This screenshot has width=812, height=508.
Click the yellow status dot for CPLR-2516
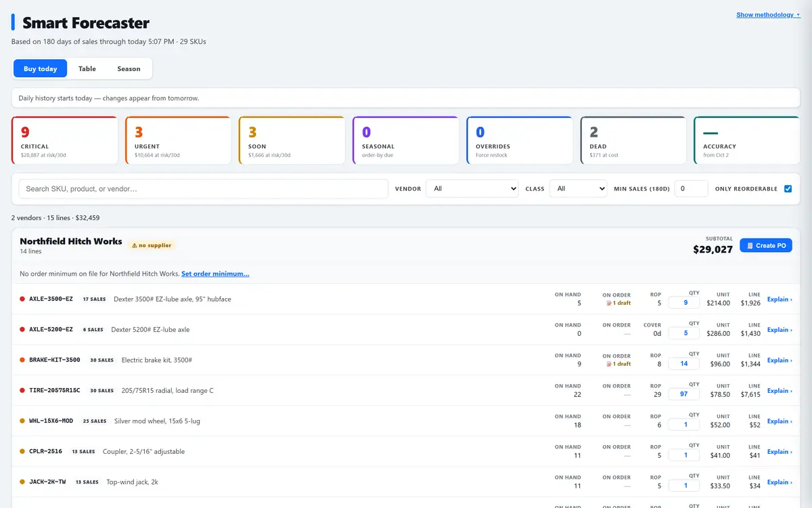pos(22,451)
